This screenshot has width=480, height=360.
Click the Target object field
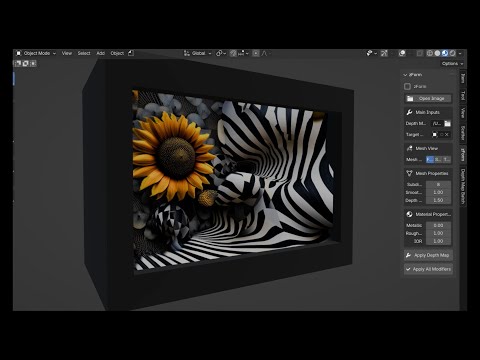pyautogui.click(x=441, y=135)
